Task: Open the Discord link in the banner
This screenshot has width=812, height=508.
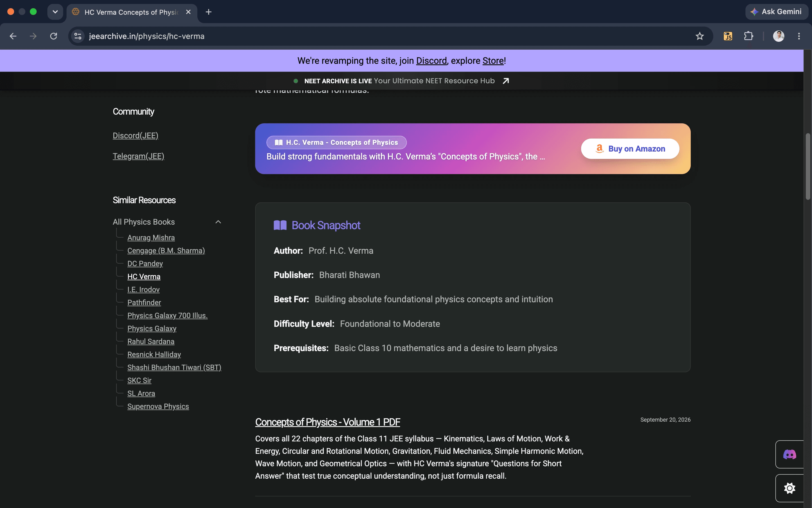Action: tap(431, 61)
